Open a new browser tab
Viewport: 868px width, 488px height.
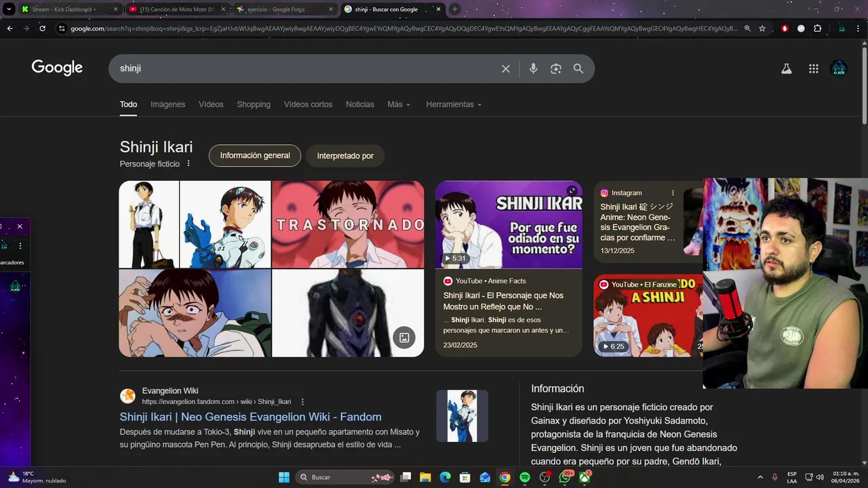tap(455, 9)
